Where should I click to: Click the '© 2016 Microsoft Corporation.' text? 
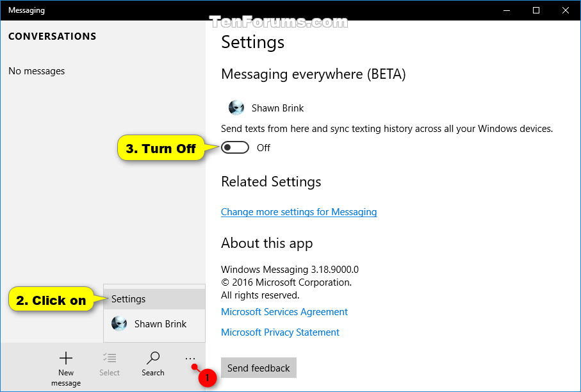pyautogui.click(x=286, y=282)
